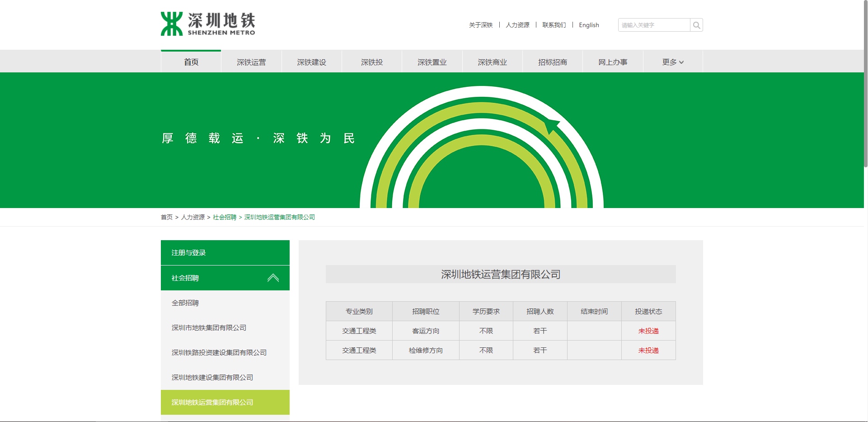Viewport: 868px width, 422px height.
Task: Click the page vertical scrollbar
Action: [x=865, y=84]
